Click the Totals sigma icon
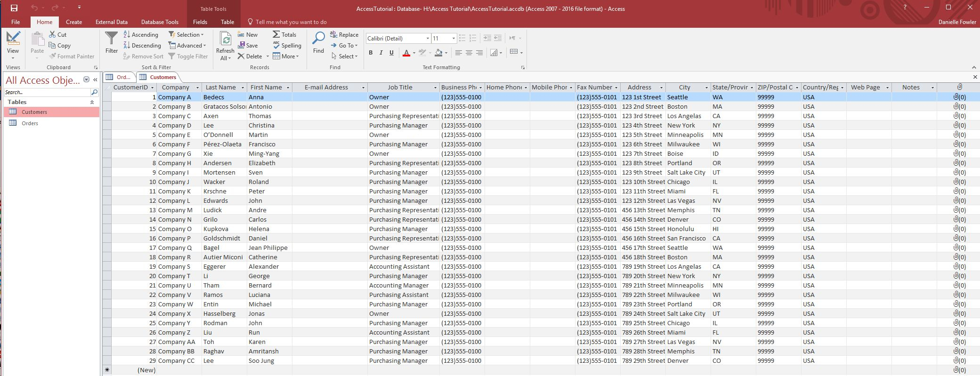Screen dimensions: 980x376 click(276, 35)
